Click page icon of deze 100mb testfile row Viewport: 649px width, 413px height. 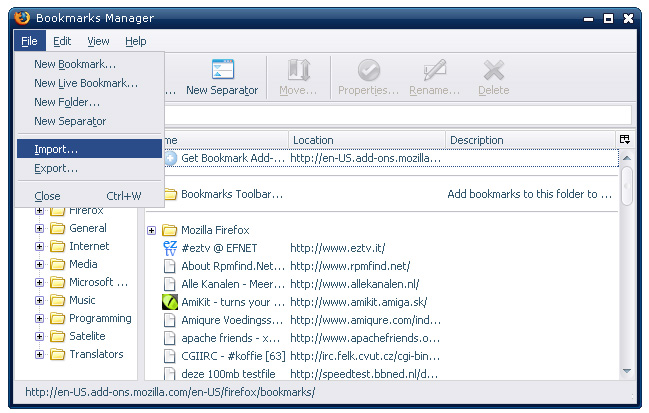coord(169,373)
